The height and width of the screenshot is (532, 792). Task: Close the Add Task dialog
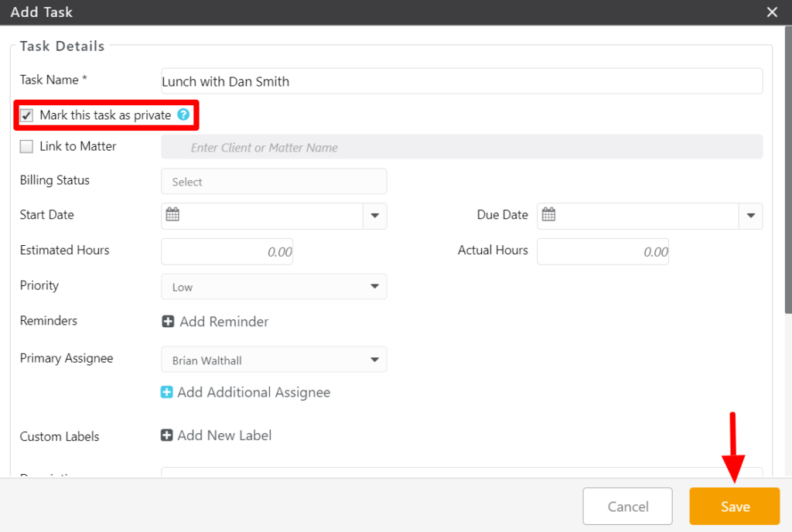tap(771, 12)
